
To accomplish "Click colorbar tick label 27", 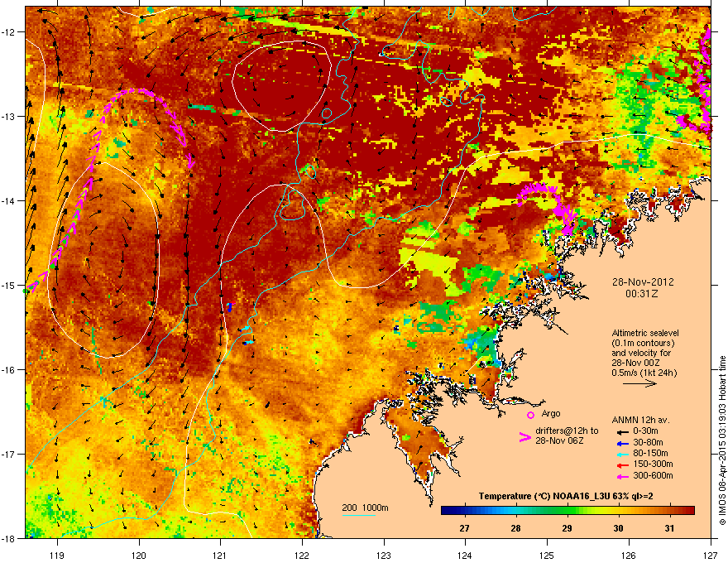I will [464, 528].
